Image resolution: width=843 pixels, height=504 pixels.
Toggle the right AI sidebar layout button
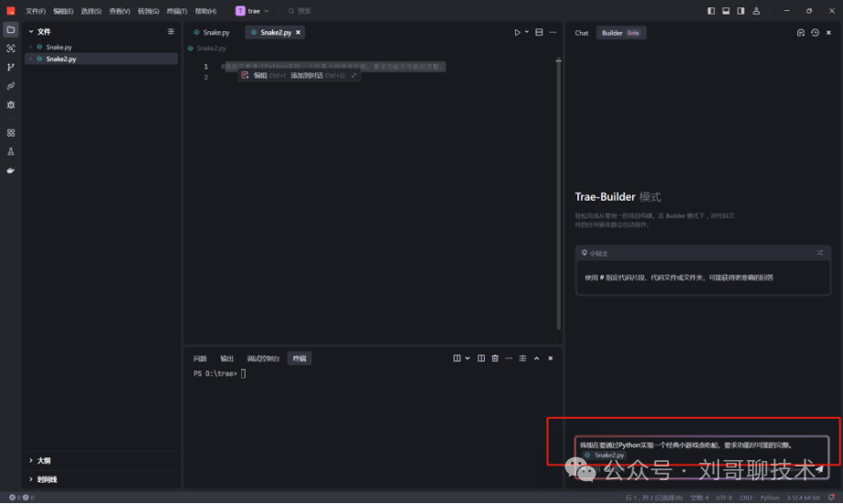pos(740,11)
